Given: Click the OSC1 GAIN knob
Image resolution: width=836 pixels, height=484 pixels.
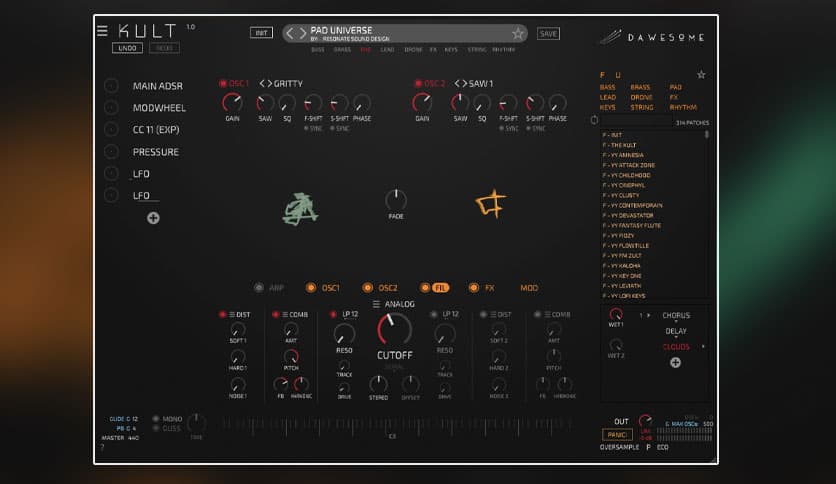Looking at the screenshot, I should [x=232, y=102].
